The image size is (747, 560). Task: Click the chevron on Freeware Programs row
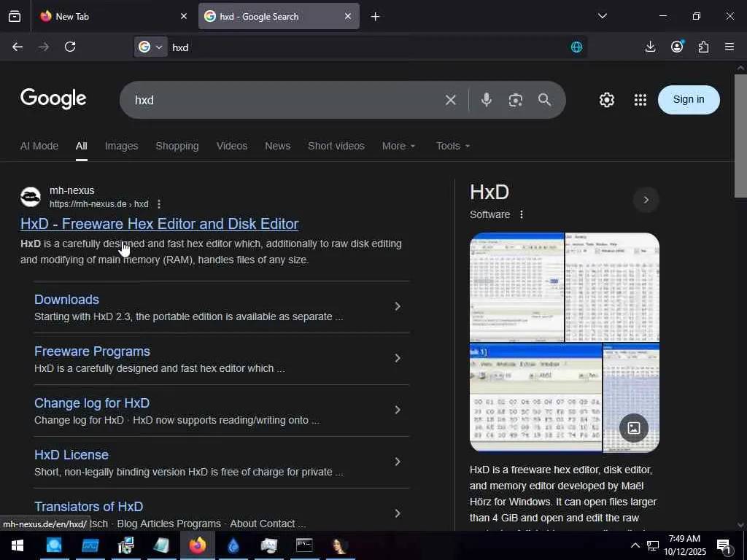[x=398, y=358]
